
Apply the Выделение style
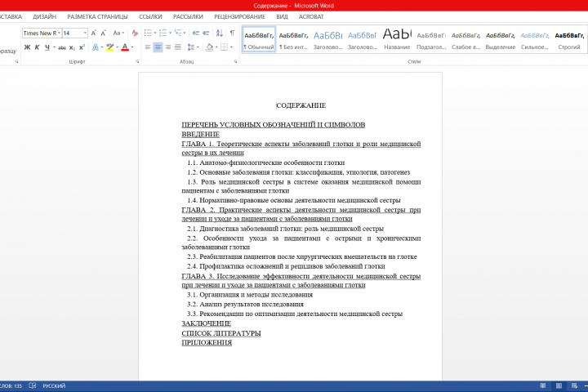[x=501, y=40]
